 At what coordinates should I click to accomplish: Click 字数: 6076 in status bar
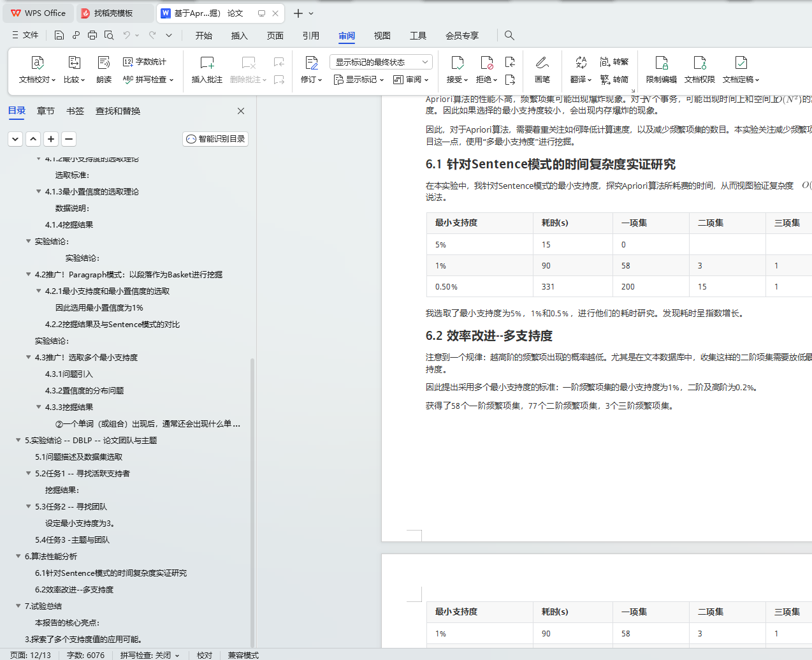(x=85, y=655)
